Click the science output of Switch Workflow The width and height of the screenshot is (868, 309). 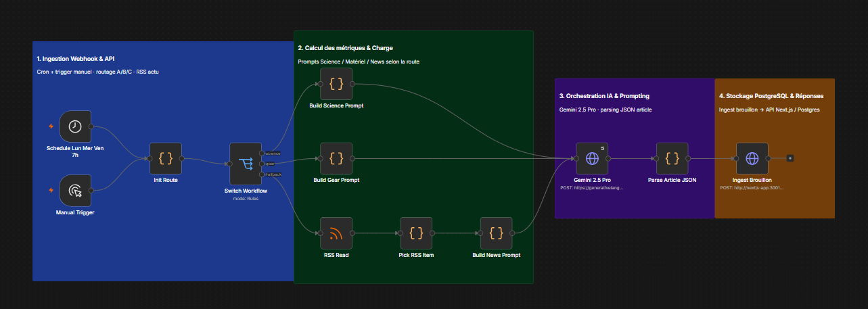[x=262, y=153]
